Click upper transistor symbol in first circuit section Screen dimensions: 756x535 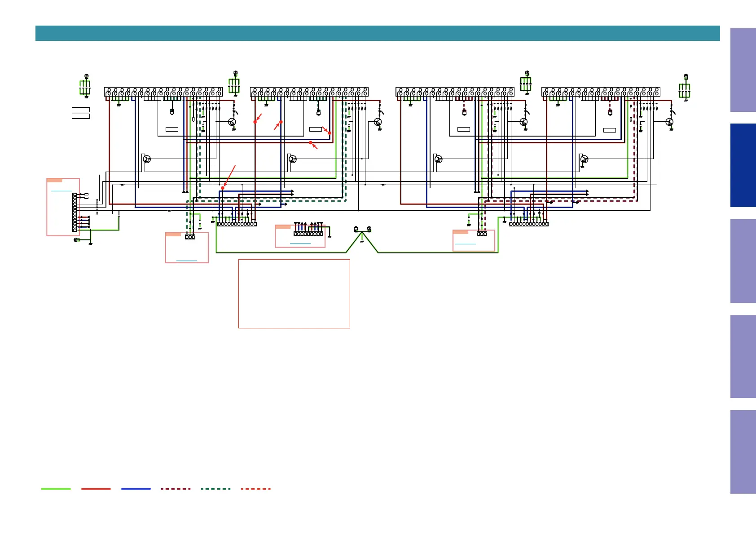click(232, 122)
